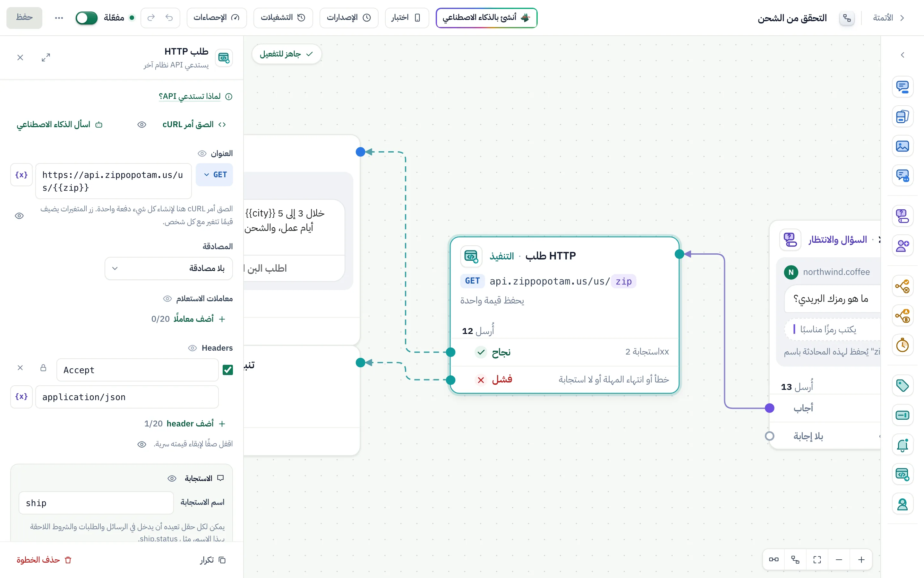Click the send message icon in right sidebar

(x=902, y=87)
